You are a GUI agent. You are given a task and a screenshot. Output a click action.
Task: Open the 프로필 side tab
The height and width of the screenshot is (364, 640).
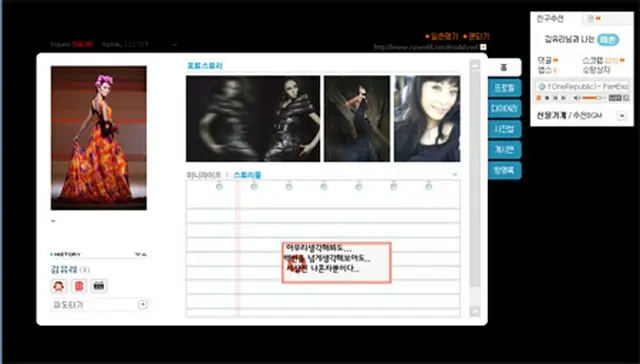click(504, 88)
